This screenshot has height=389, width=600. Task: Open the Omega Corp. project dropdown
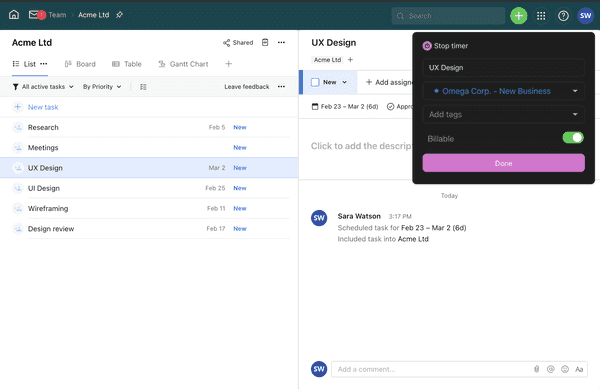pos(503,91)
